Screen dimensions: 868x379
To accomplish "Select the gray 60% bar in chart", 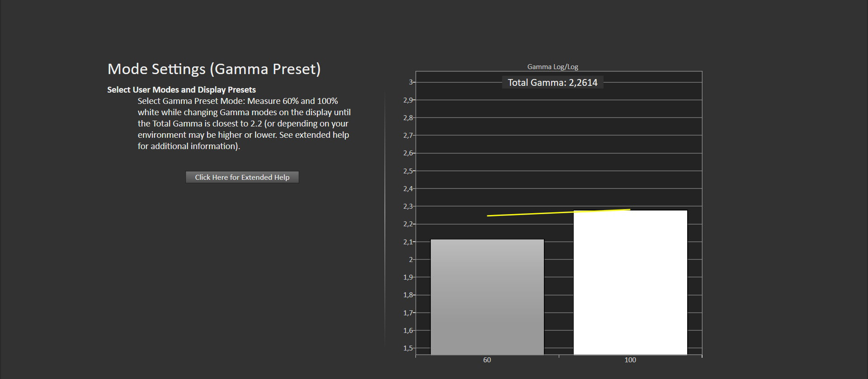I will point(487,297).
